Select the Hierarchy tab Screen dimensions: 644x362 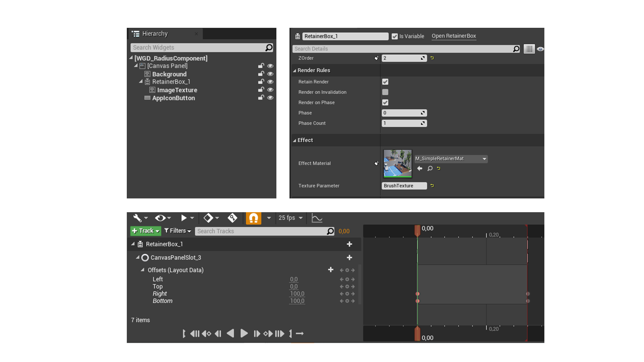coord(155,34)
